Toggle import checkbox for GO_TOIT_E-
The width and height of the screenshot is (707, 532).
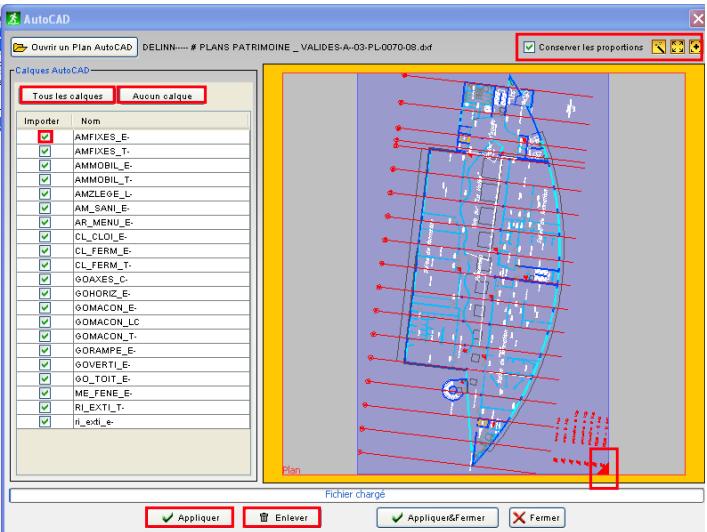tap(45, 379)
